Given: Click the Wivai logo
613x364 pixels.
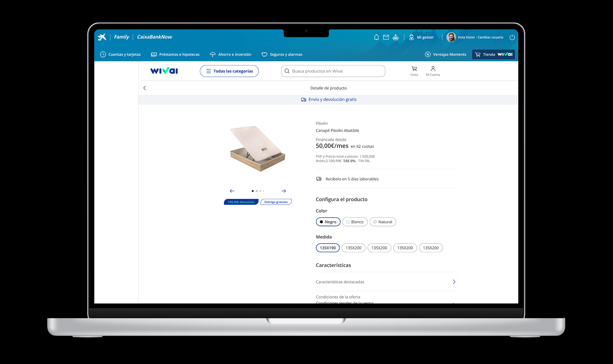Looking at the screenshot, I should click(x=164, y=71).
